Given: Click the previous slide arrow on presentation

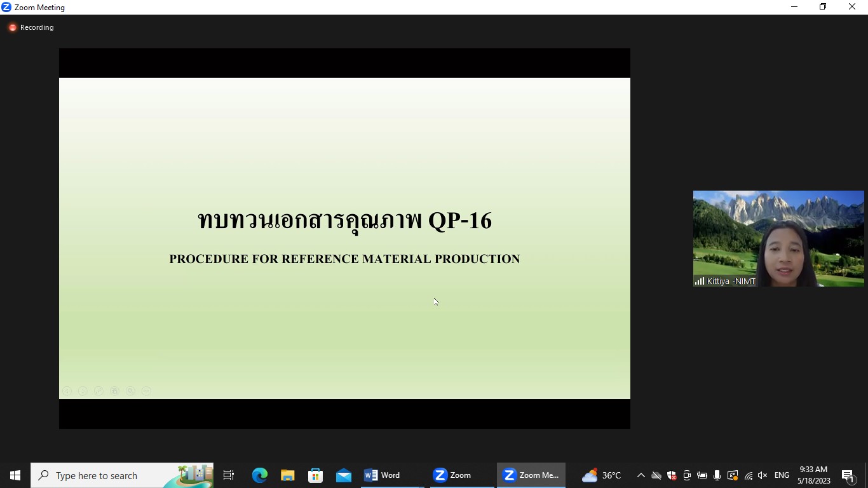Looking at the screenshot, I should pyautogui.click(x=67, y=391).
